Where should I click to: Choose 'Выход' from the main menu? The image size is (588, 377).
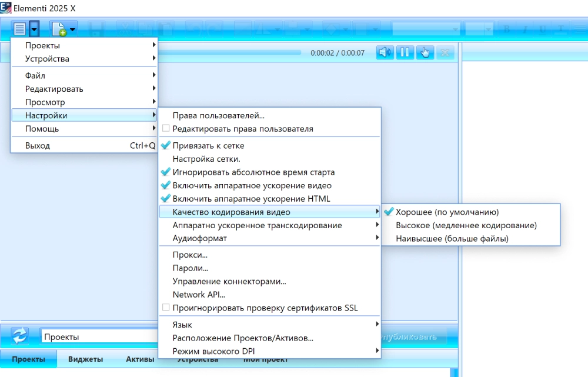point(38,146)
